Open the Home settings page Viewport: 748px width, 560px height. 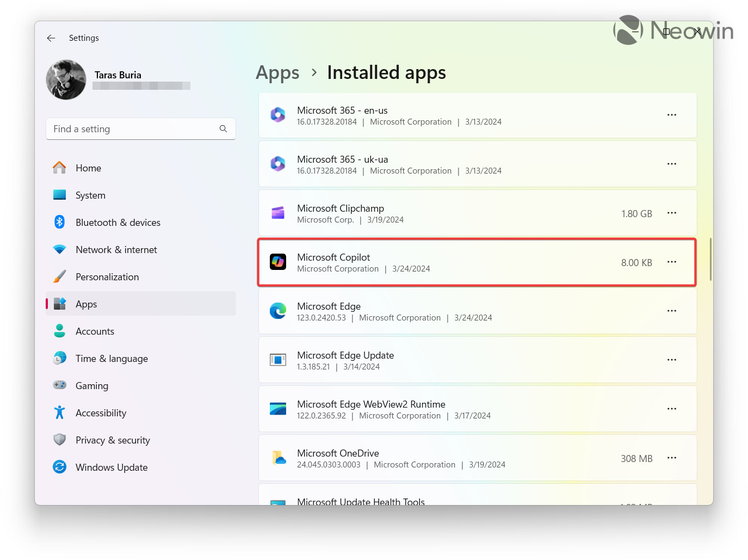(141, 168)
